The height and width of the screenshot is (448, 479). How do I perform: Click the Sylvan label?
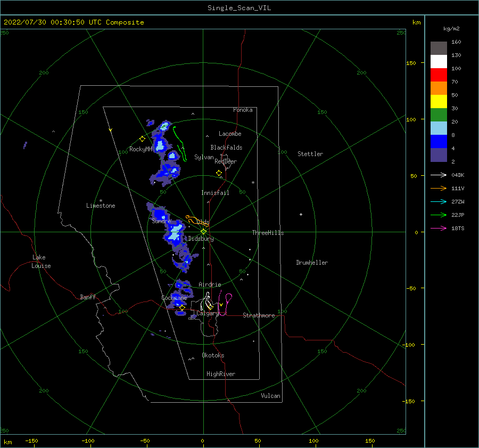(204, 157)
